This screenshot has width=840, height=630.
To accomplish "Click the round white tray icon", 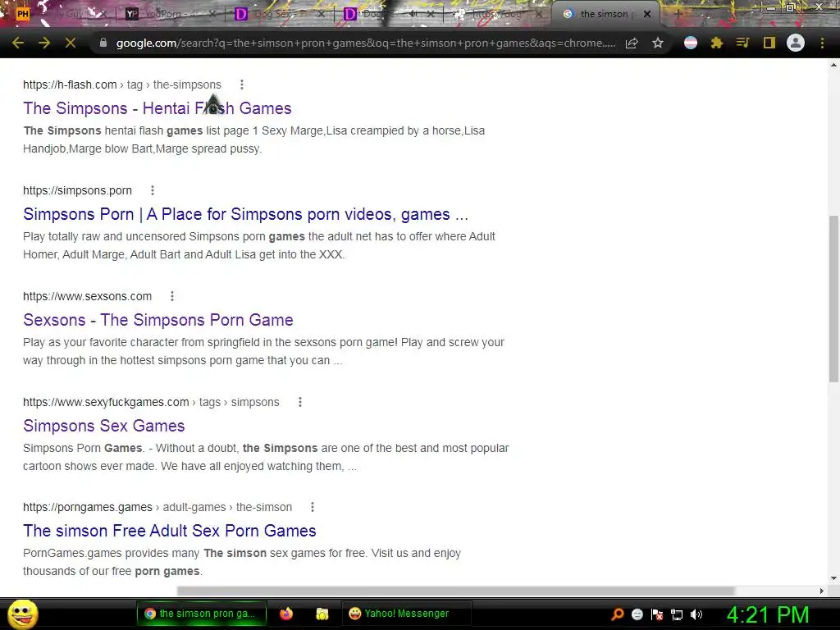I will tap(637, 614).
